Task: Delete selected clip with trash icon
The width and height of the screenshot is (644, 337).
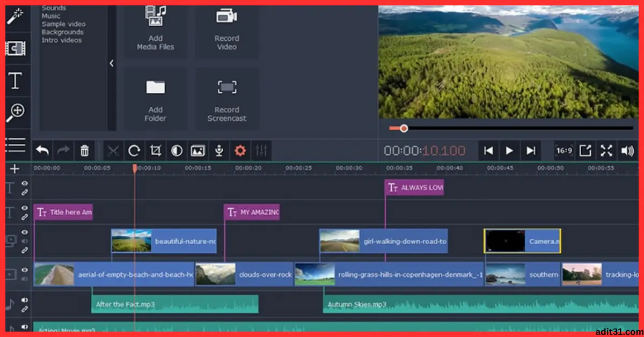Action: tap(84, 151)
